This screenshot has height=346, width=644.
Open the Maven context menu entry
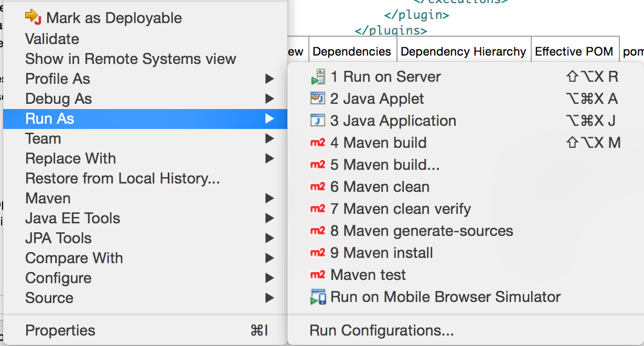[145, 198]
